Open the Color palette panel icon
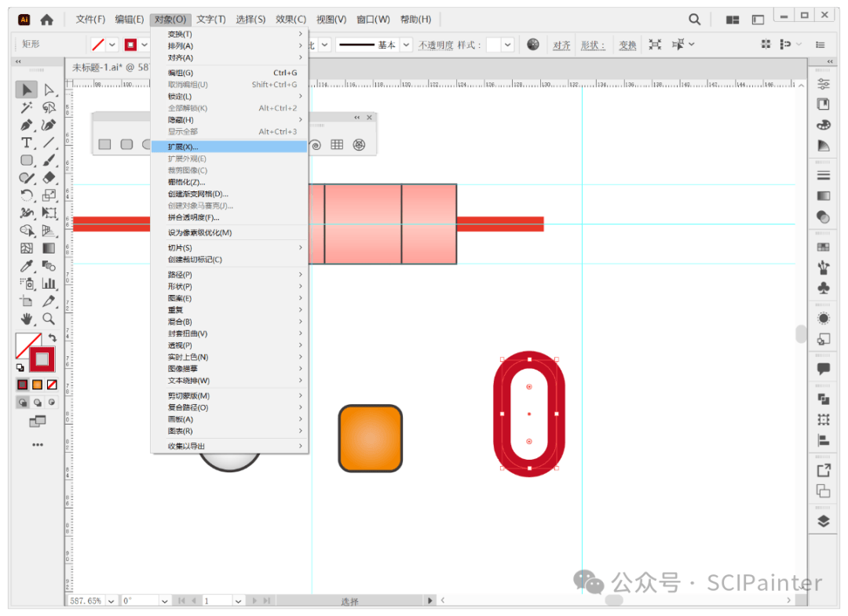Viewport: 848px width, 616px height. pyautogui.click(x=823, y=125)
